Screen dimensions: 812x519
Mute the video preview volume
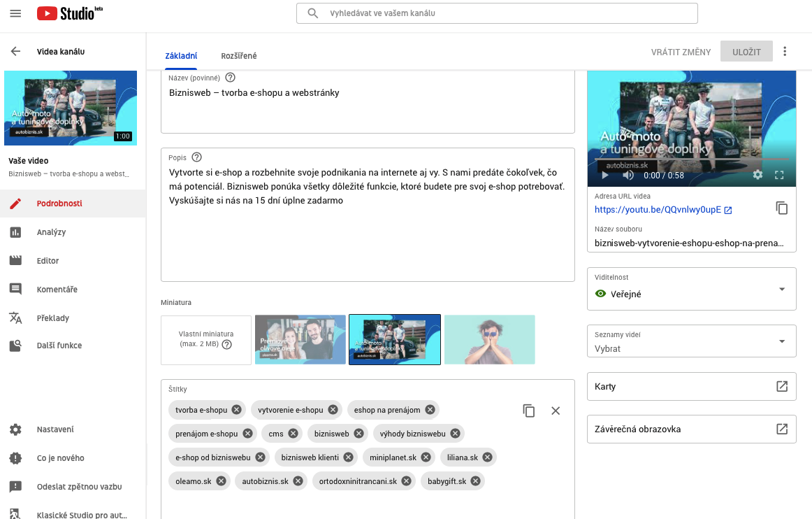click(628, 176)
